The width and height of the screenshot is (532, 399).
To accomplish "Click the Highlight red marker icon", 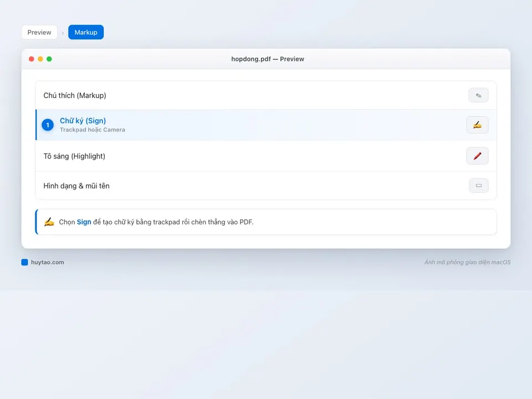I will 477,156.
